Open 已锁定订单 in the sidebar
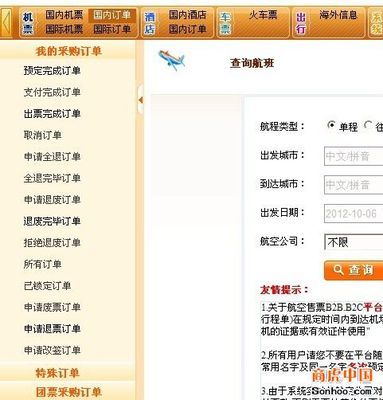 (x=47, y=286)
